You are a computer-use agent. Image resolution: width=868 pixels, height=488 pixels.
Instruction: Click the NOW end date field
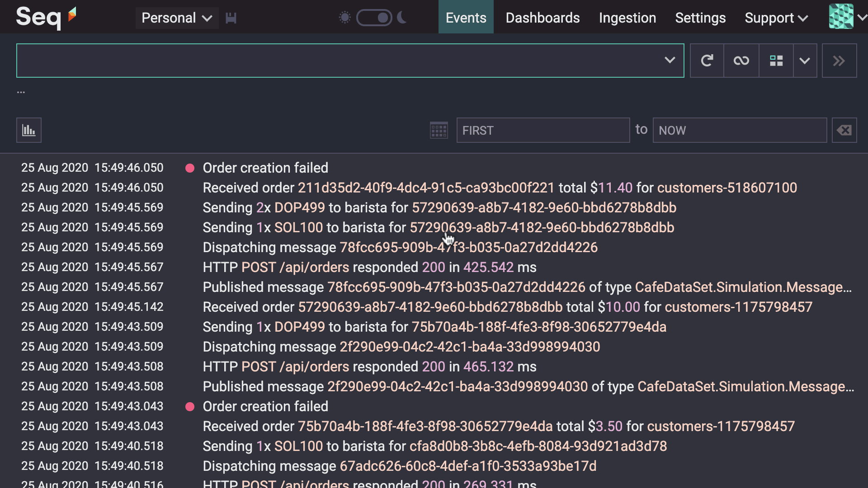[740, 130]
